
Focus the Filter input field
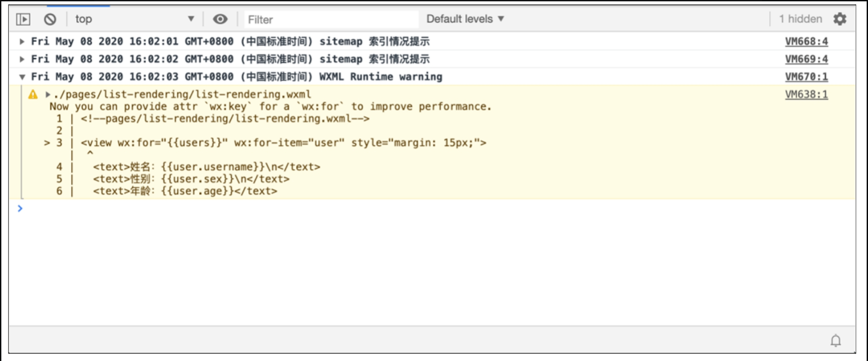(331, 20)
